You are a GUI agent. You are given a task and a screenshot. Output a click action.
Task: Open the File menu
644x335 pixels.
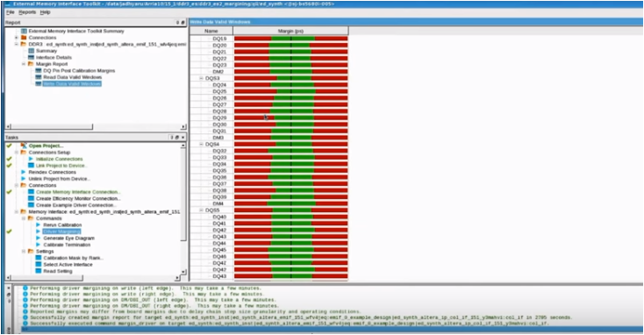point(11,12)
